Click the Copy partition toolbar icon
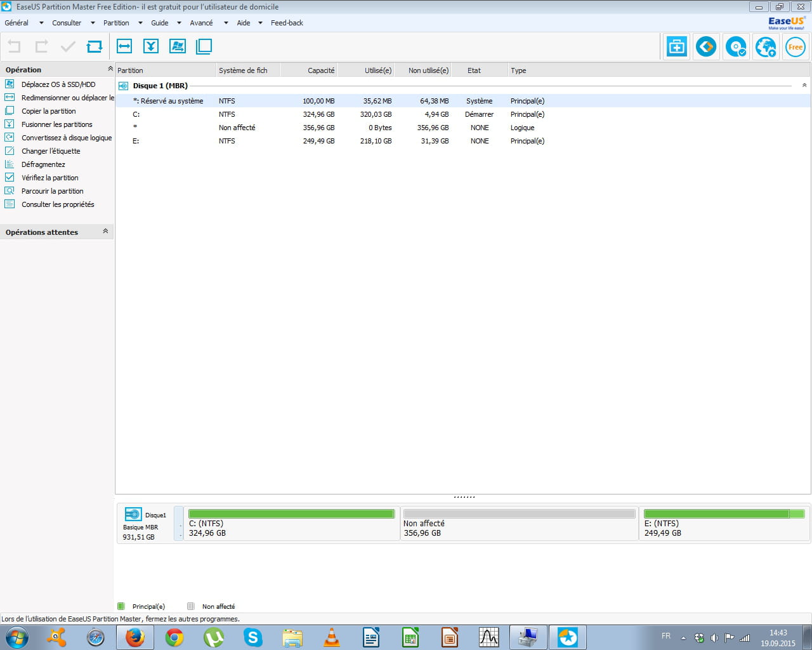This screenshot has width=812, height=650. pyautogui.click(x=204, y=46)
